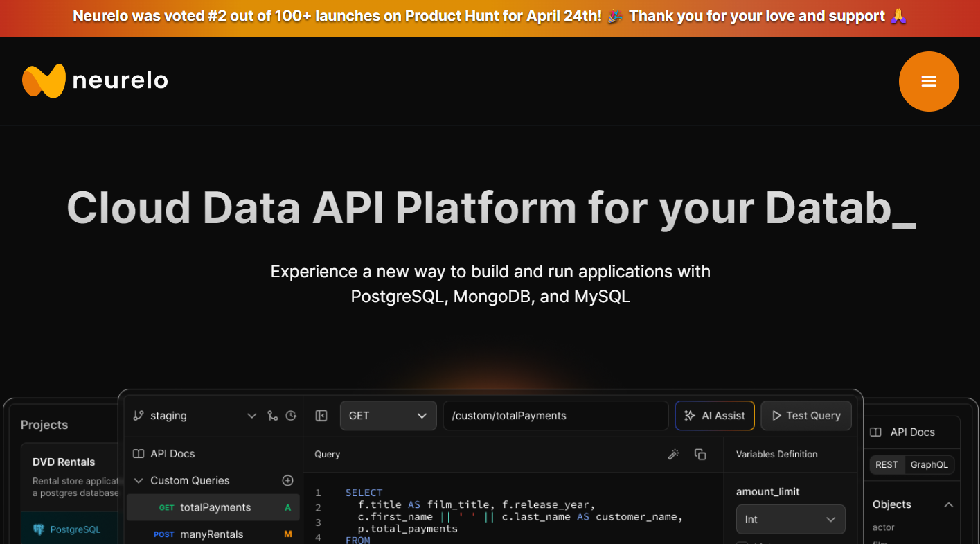Click the /custom/totalPayments path field
The height and width of the screenshot is (544, 980).
(555, 416)
